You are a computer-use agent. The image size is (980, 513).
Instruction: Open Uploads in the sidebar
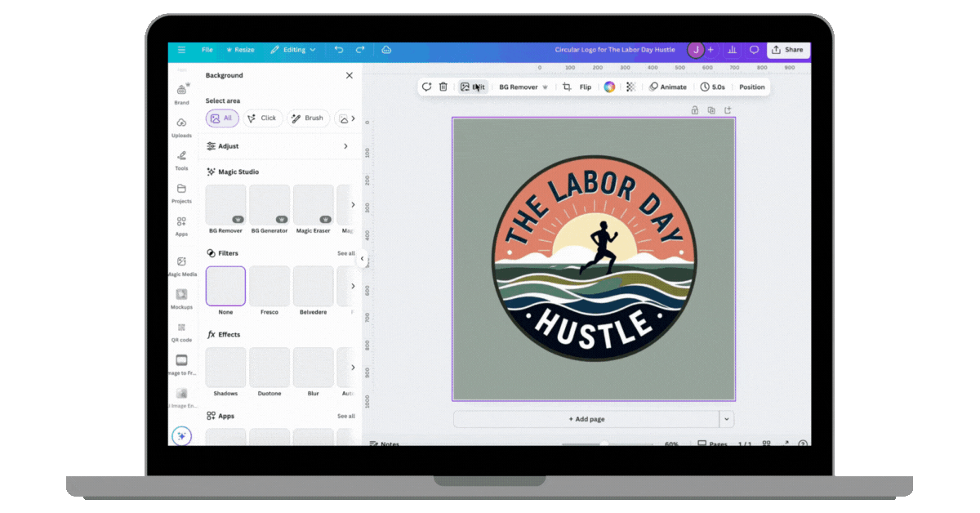click(x=181, y=127)
